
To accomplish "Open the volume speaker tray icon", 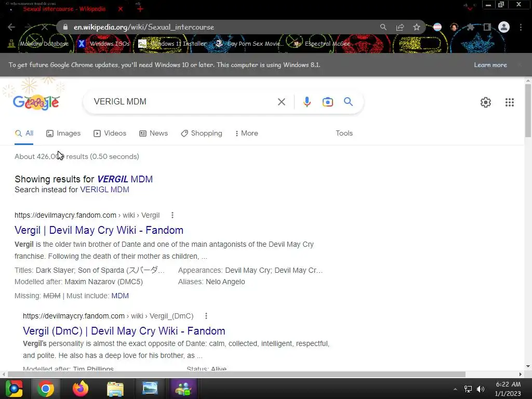I will coord(481,389).
